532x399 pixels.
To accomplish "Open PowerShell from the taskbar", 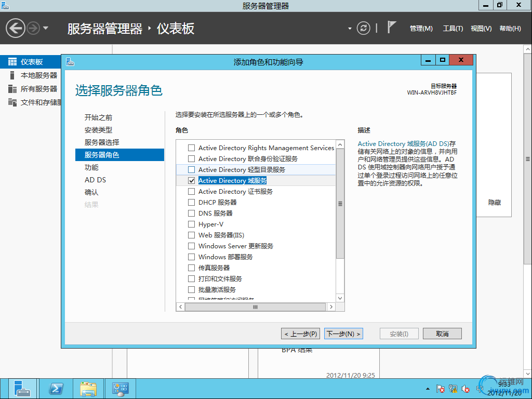I will [56, 389].
